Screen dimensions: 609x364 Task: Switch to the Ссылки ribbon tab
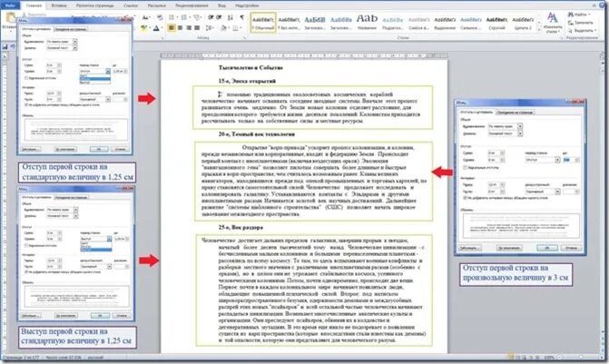[131, 5]
